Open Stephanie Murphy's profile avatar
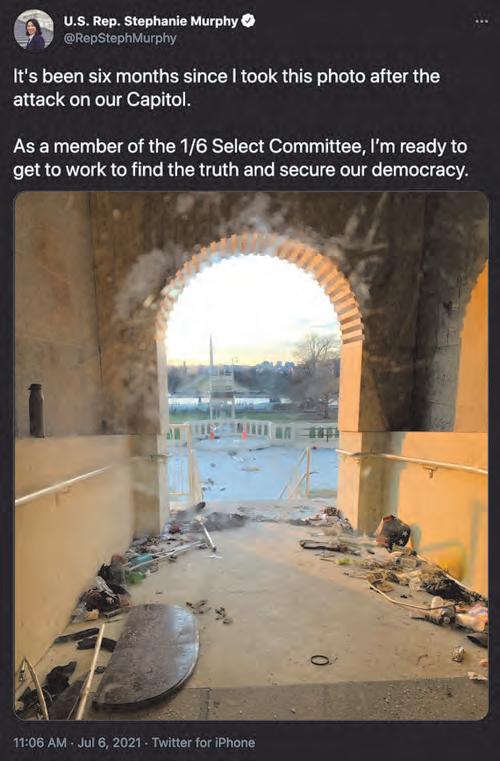The image size is (500, 761). (33, 30)
